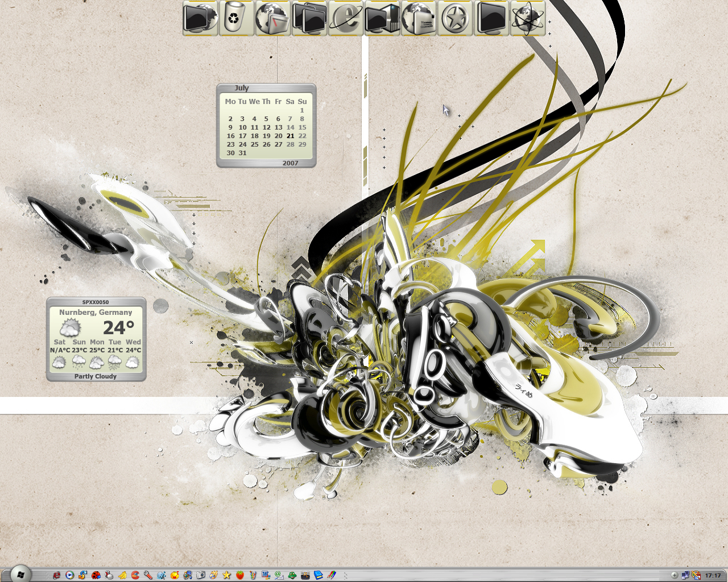Click the monitor with globe dock icon

pos(201,18)
